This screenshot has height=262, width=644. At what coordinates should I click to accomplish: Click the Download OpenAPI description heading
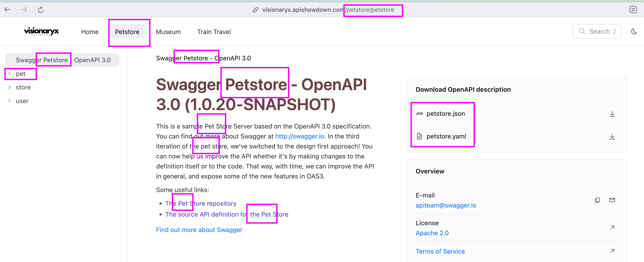463,89
